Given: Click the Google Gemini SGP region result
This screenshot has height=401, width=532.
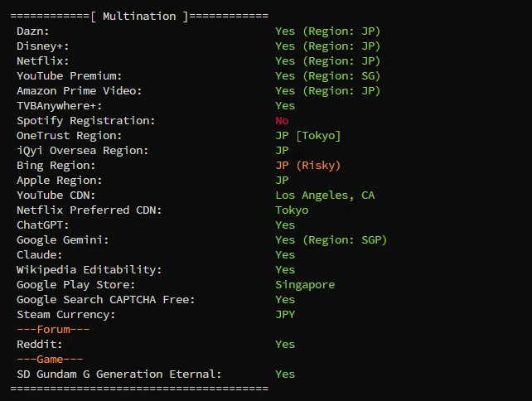Looking at the screenshot, I should [331, 239].
